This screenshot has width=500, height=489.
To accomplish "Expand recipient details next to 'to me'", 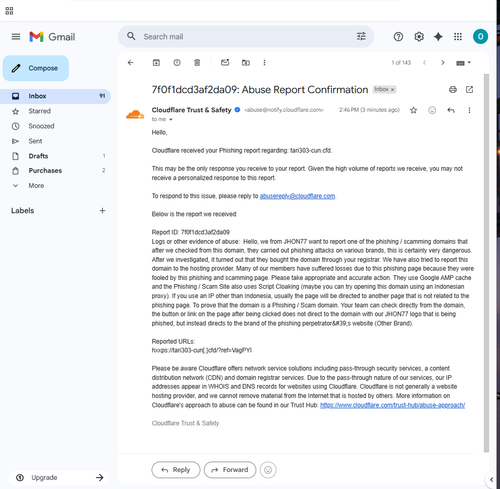I will [x=171, y=119].
